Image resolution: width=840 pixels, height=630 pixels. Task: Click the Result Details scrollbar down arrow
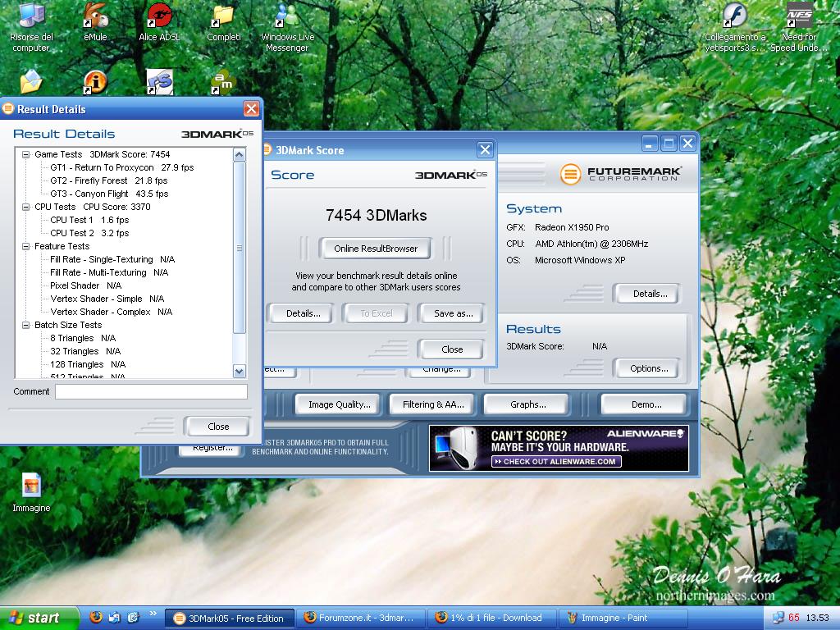(x=240, y=371)
